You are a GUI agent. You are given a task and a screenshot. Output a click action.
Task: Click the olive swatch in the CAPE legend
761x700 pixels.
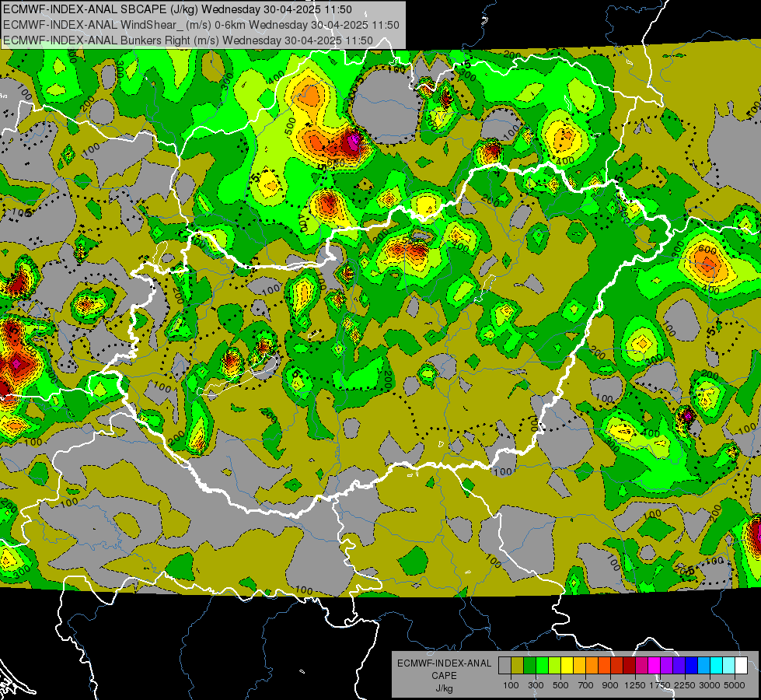click(x=518, y=666)
